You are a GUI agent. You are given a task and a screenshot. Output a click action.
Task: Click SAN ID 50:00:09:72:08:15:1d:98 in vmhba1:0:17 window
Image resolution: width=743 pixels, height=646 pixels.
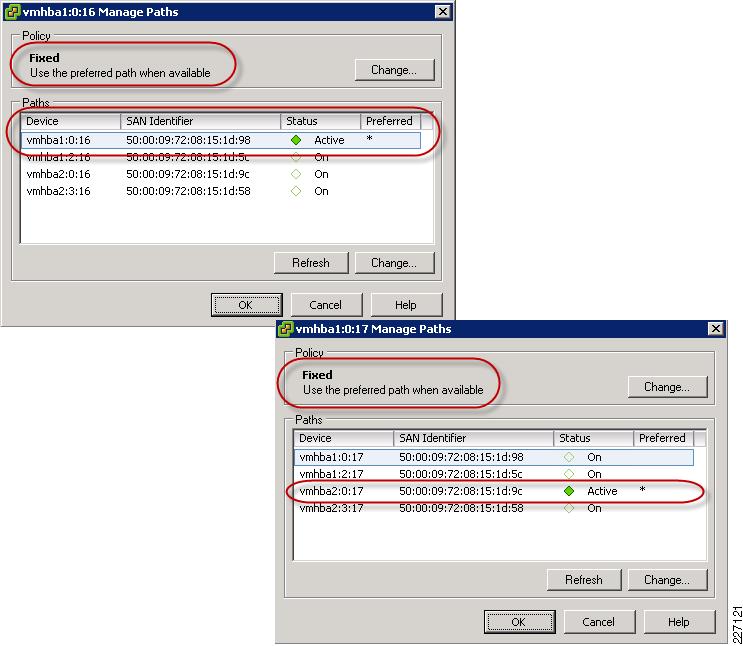point(461,457)
